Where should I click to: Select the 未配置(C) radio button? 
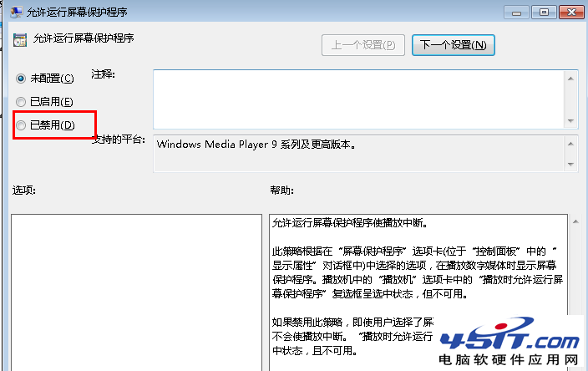click(x=21, y=78)
